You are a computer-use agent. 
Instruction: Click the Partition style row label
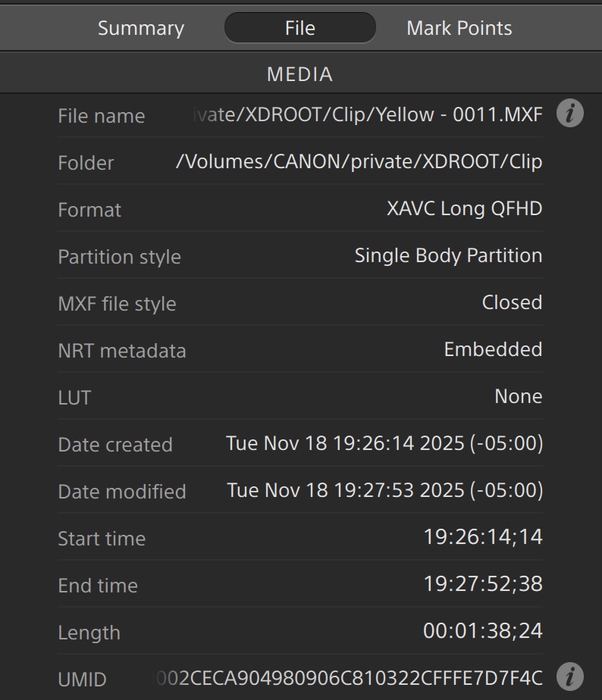119,257
